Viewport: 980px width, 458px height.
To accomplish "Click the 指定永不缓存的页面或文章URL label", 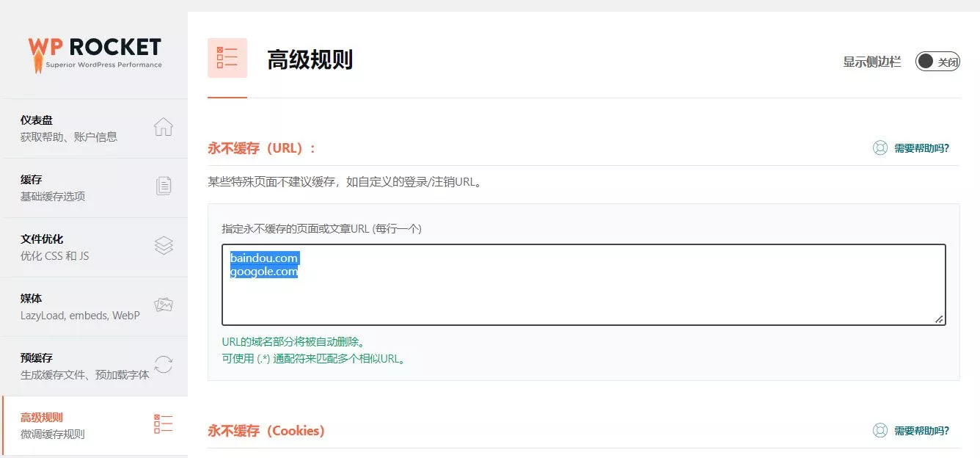I will 322,228.
